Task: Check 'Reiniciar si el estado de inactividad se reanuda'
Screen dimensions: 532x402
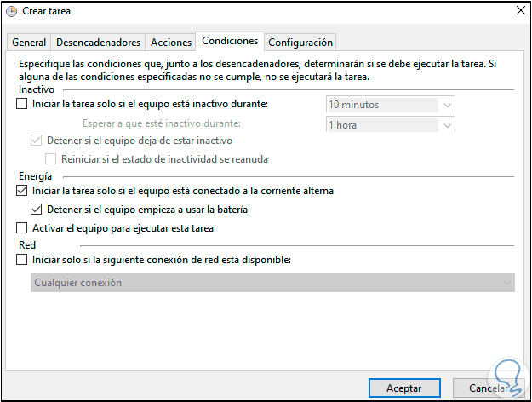Action: click(51, 159)
